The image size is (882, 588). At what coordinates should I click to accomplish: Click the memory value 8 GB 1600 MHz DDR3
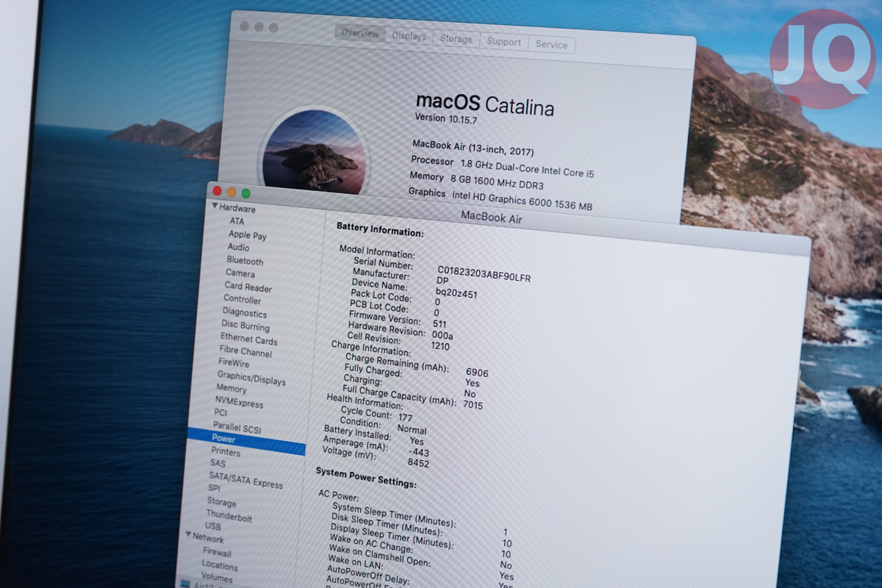pos(498,182)
